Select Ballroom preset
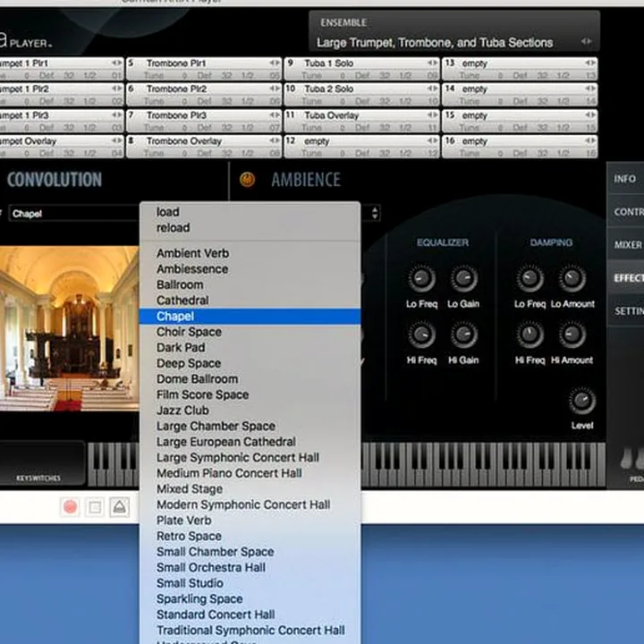 [x=250, y=284]
